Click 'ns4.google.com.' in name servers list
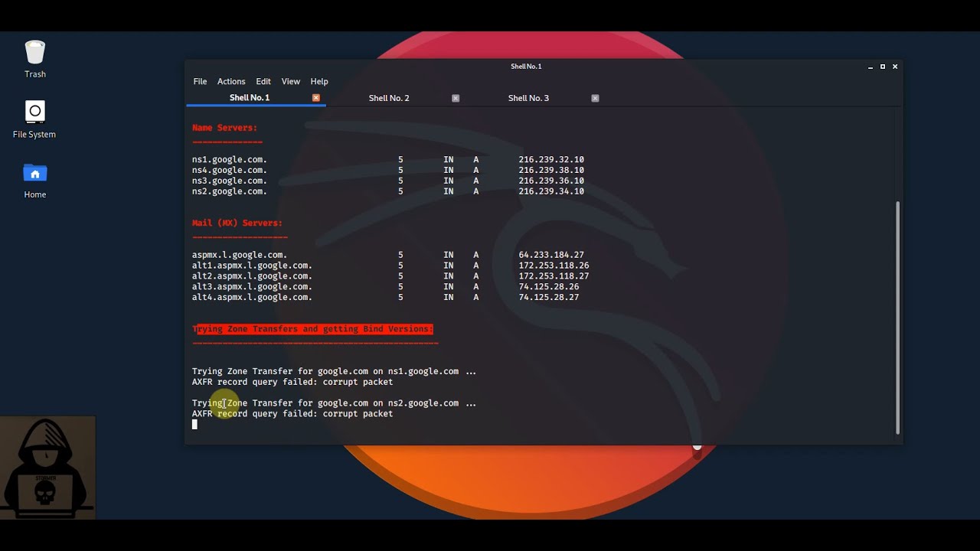 tap(229, 170)
